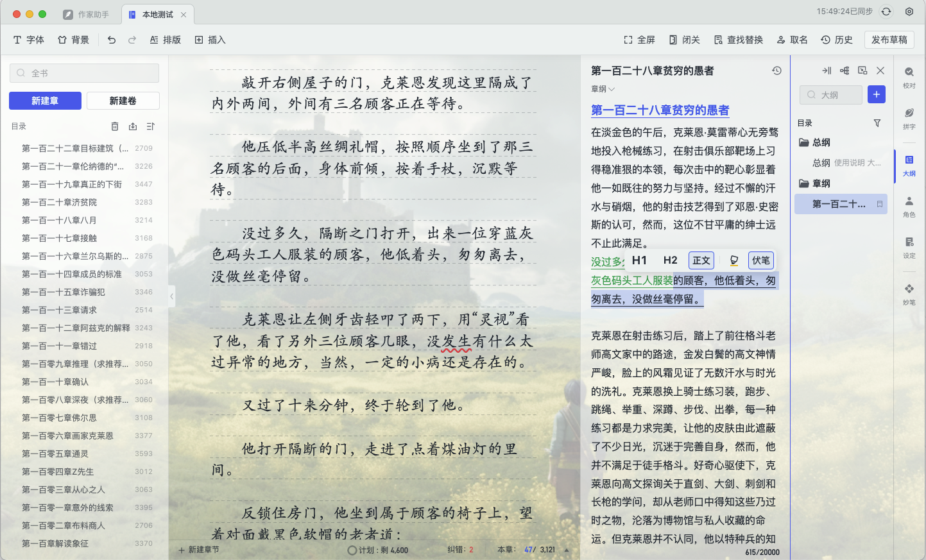Viewport: 926px width, 560px height.
Task: Open the 字体 font settings
Action: (x=28, y=40)
